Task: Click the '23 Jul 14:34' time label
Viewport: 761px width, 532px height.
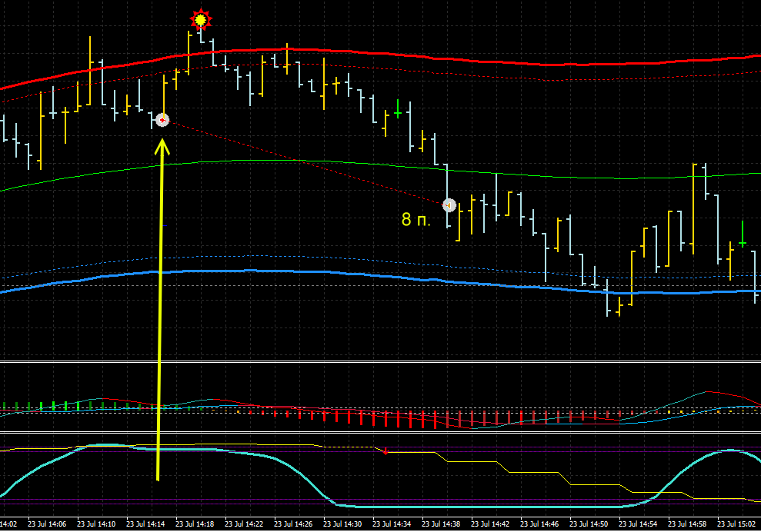Action: (x=391, y=524)
